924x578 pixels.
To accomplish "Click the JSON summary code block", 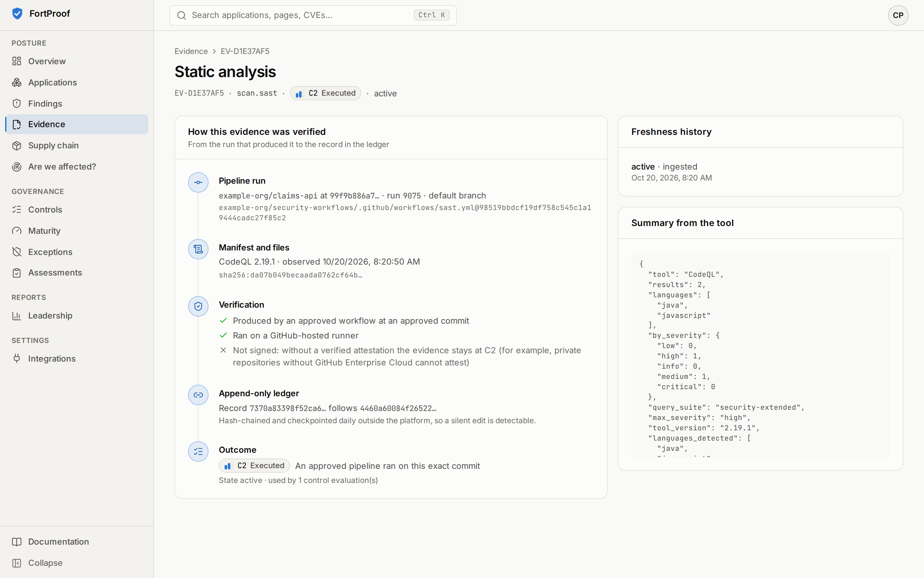I will click(760, 355).
